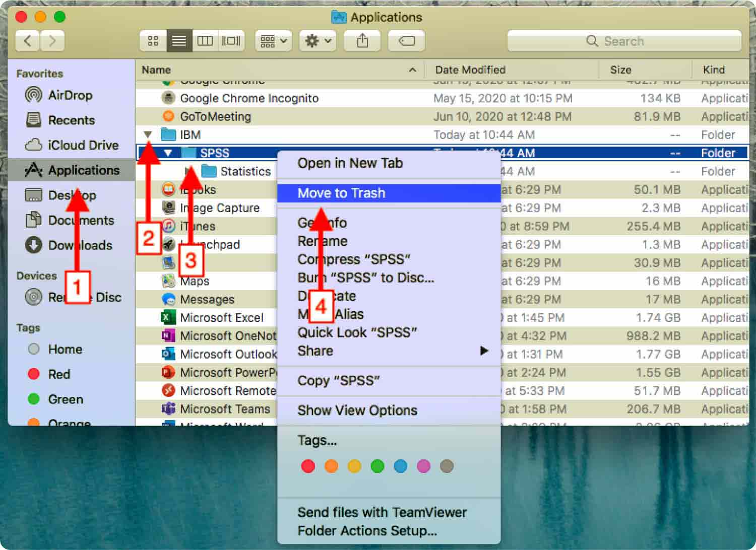The height and width of the screenshot is (550, 756).
Task: Select Applications in the sidebar
Action: tap(72, 170)
